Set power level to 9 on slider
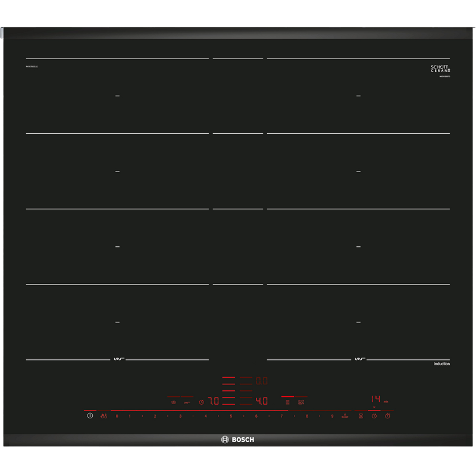Viewport: 476px width, 476px height. pos(332,416)
